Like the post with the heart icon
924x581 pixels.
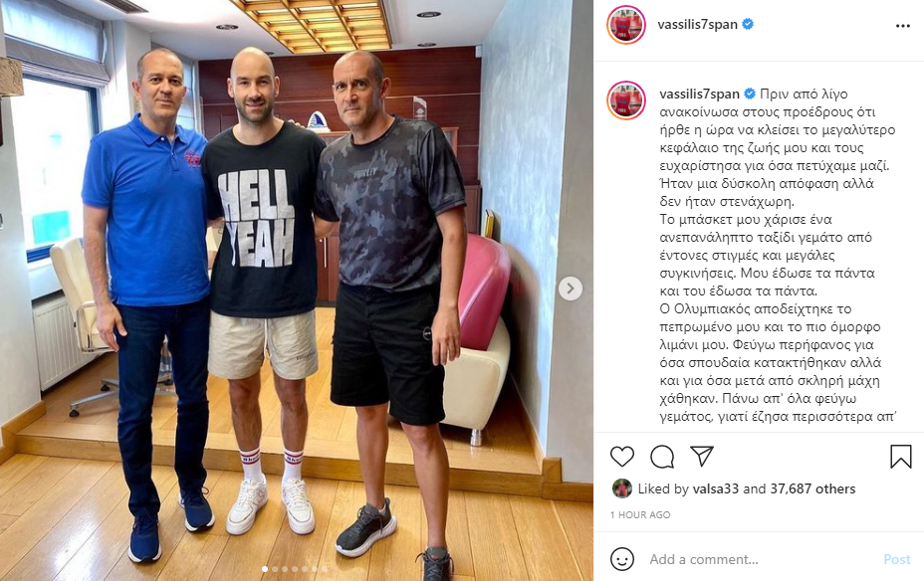[621, 457]
